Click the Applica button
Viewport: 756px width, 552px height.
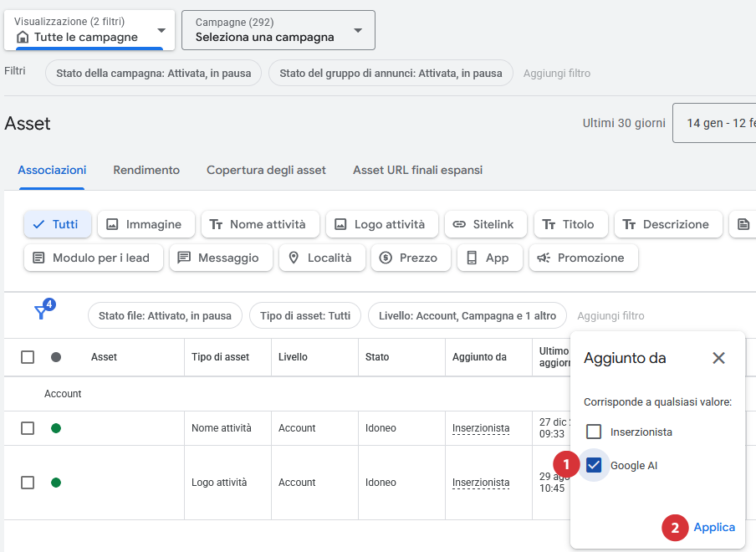pos(714,527)
